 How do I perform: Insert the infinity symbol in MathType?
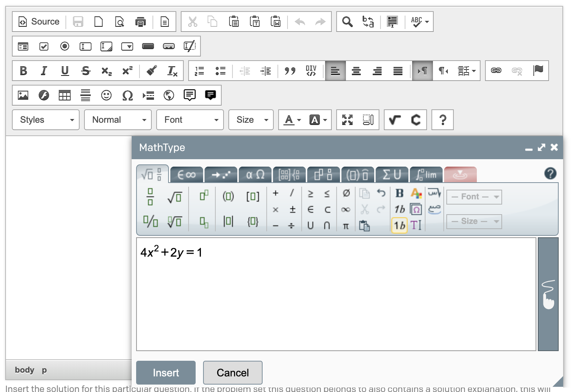pyautogui.click(x=346, y=210)
